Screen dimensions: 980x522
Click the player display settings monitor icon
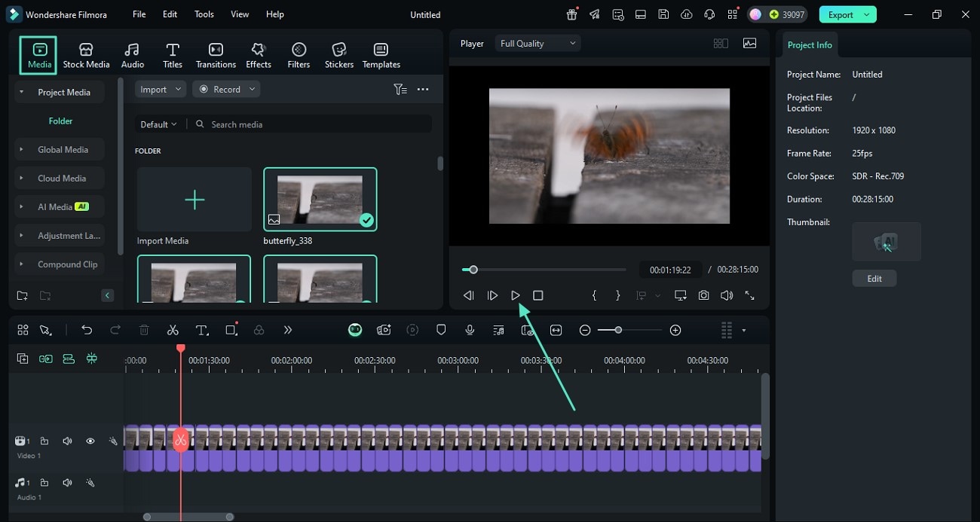[681, 295]
